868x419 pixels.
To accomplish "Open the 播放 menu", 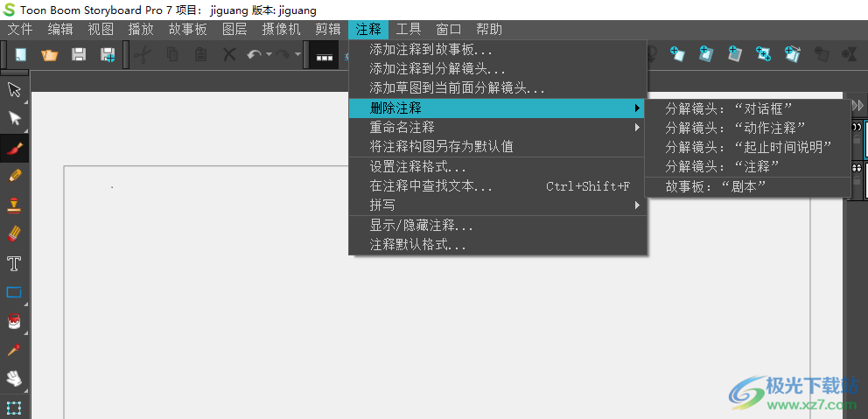I will point(141,30).
